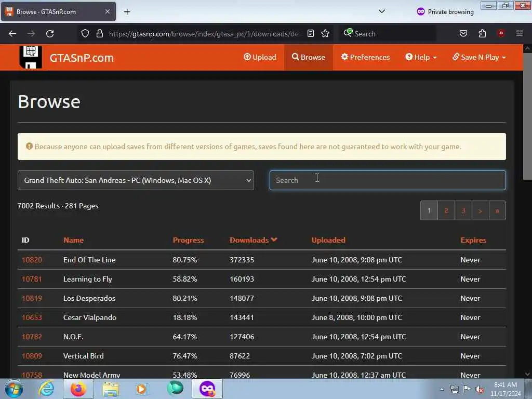Click '7002 Results · 281 Pages' text
Screen dimensions: 532x399
[58, 206]
